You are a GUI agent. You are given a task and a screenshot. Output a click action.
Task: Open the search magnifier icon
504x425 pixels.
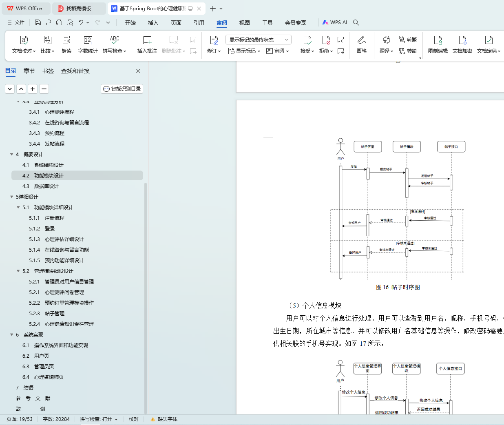click(x=356, y=22)
